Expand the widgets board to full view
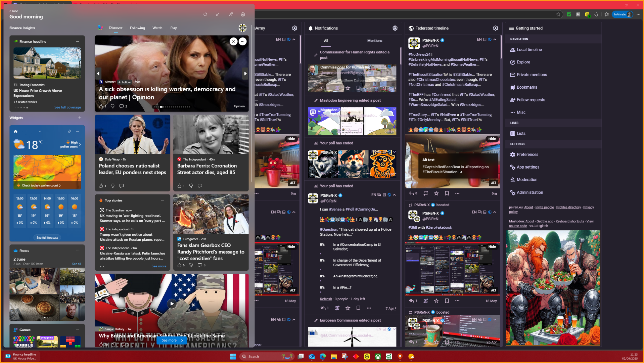 point(218,14)
